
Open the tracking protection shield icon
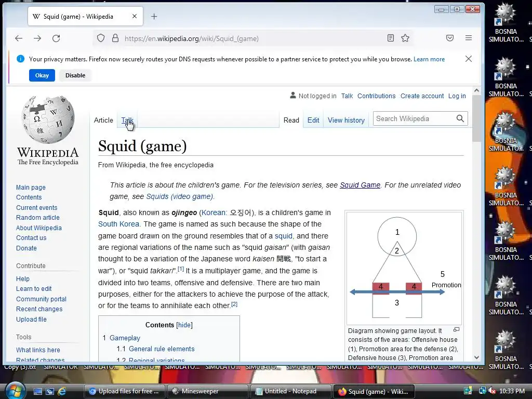(101, 38)
